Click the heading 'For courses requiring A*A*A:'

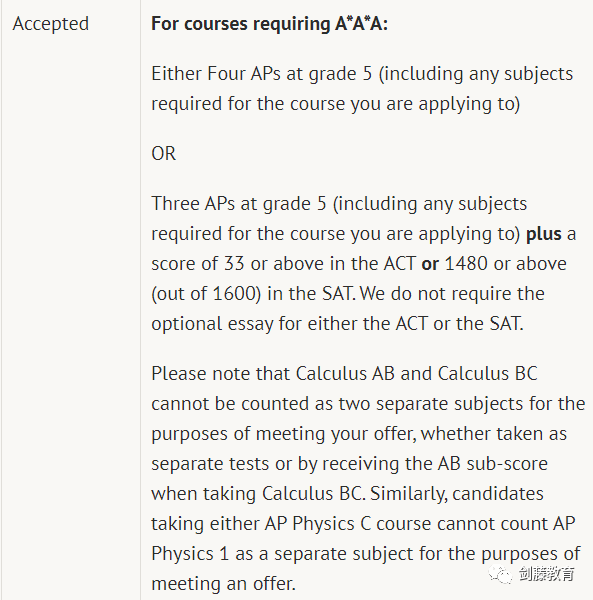click(269, 24)
